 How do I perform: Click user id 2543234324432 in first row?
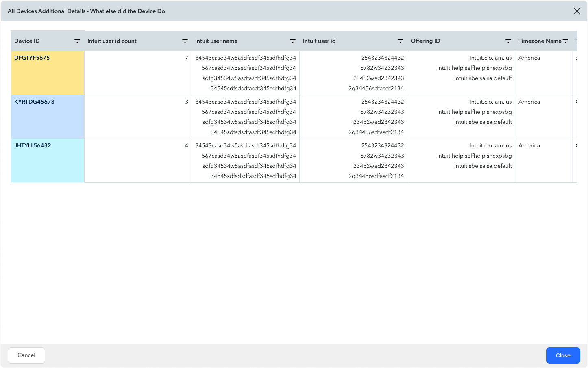(382, 58)
